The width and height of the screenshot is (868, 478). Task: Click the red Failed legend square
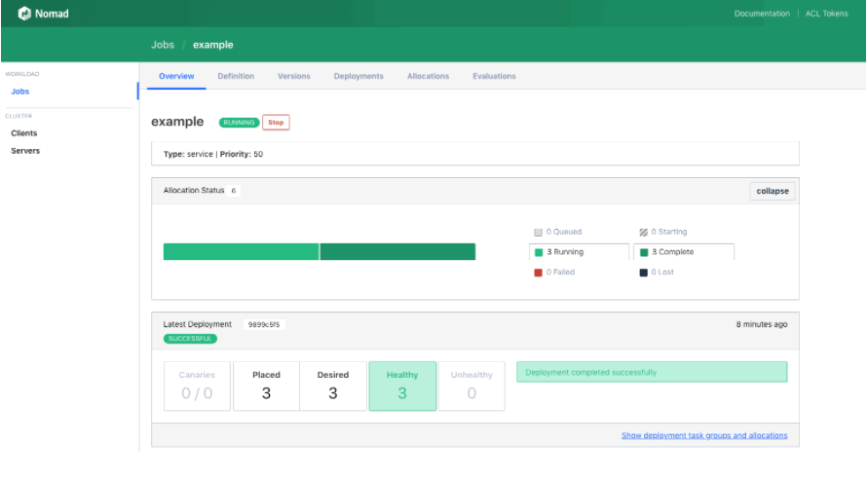[538, 273]
